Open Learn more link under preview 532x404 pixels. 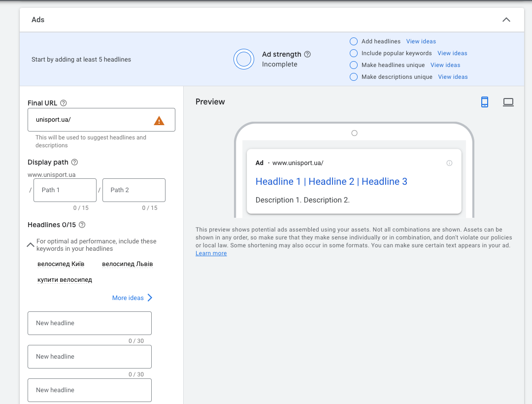coord(211,253)
